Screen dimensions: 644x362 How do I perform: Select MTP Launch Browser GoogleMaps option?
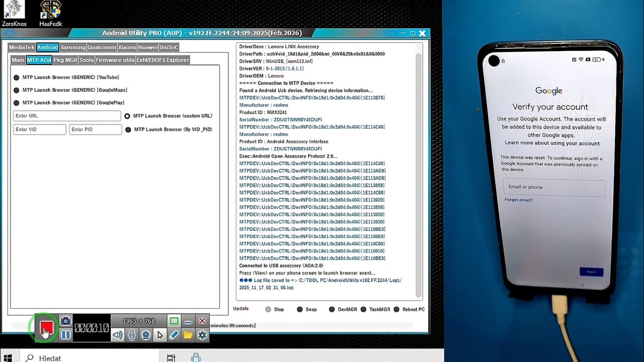click(17, 90)
